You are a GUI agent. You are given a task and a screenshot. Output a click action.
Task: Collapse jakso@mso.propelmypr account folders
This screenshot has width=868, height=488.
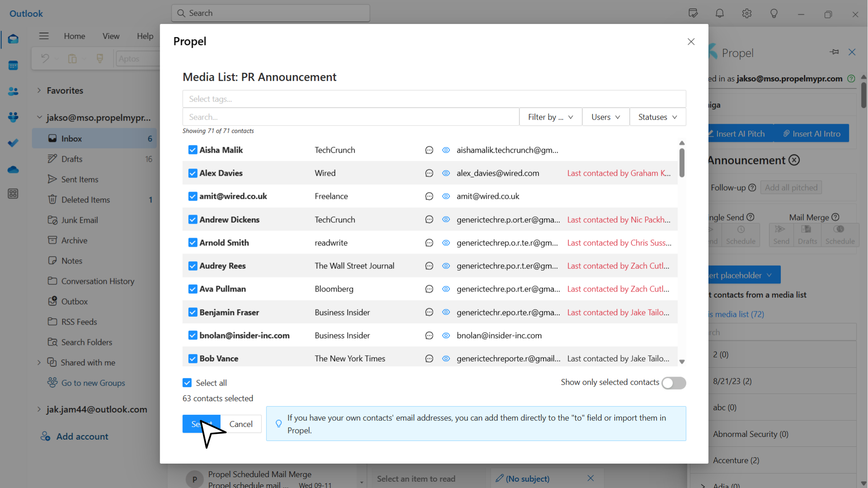pos(39,117)
